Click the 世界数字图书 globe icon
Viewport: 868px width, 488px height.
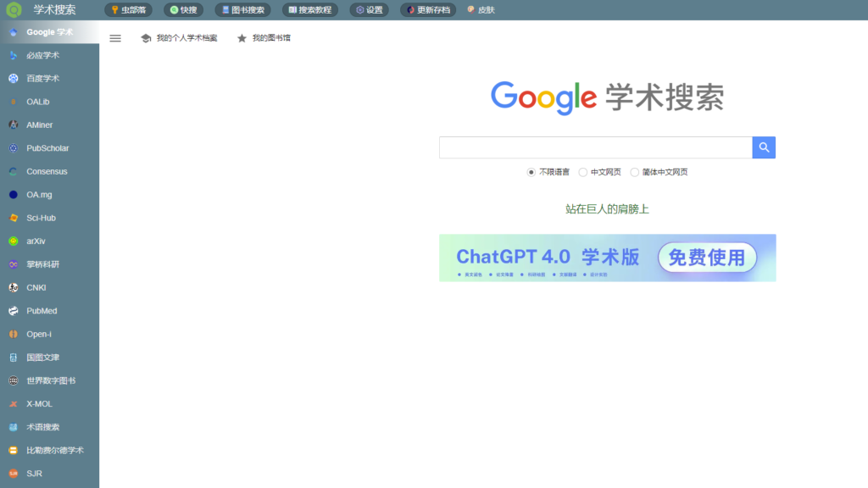14,380
